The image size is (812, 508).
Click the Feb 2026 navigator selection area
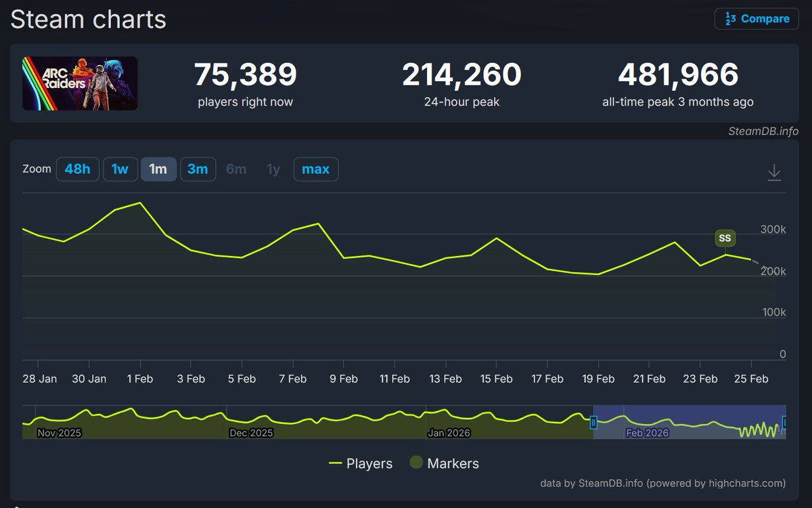coord(690,422)
